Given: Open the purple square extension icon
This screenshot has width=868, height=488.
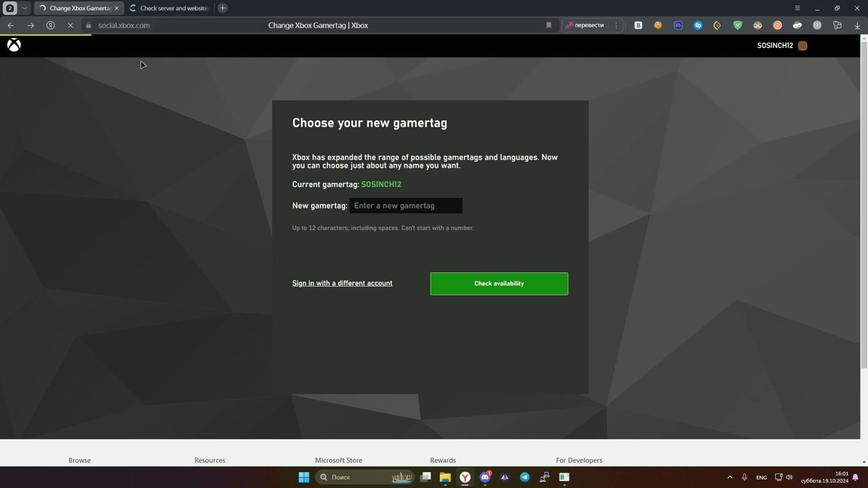Looking at the screenshot, I should pyautogui.click(x=677, y=25).
